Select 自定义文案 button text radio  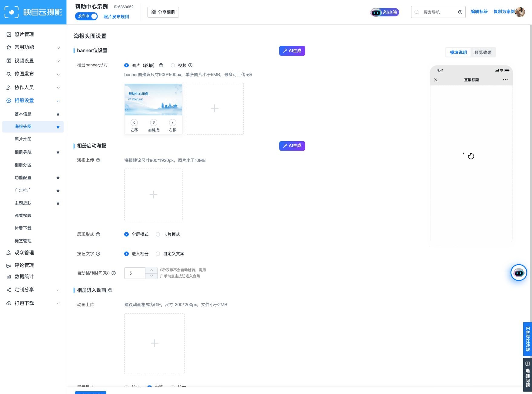coord(158,254)
